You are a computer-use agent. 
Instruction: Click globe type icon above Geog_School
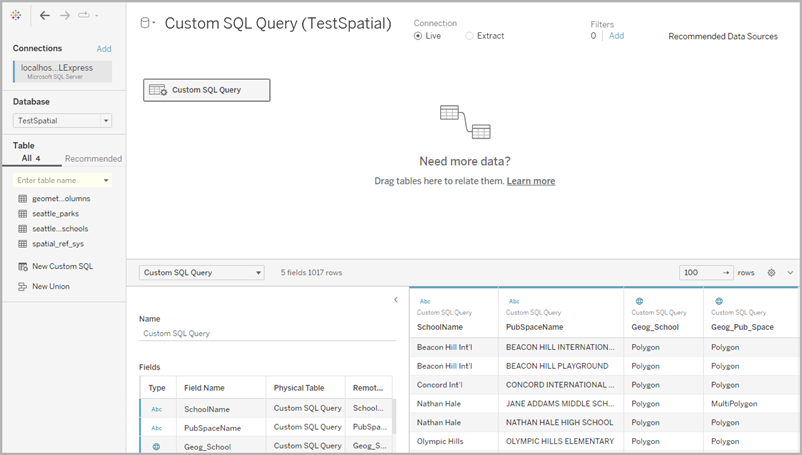[639, 301]
